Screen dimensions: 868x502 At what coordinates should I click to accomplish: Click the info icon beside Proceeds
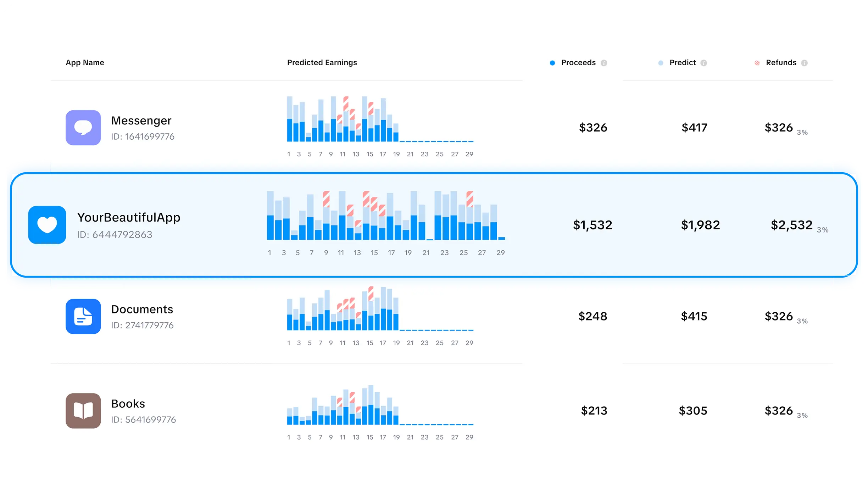[604, 62]
